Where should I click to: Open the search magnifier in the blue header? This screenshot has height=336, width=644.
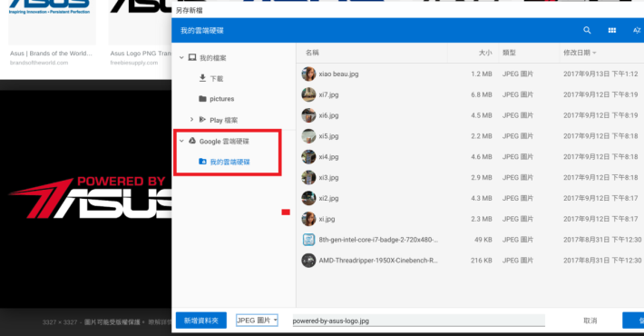coord(587,31)
